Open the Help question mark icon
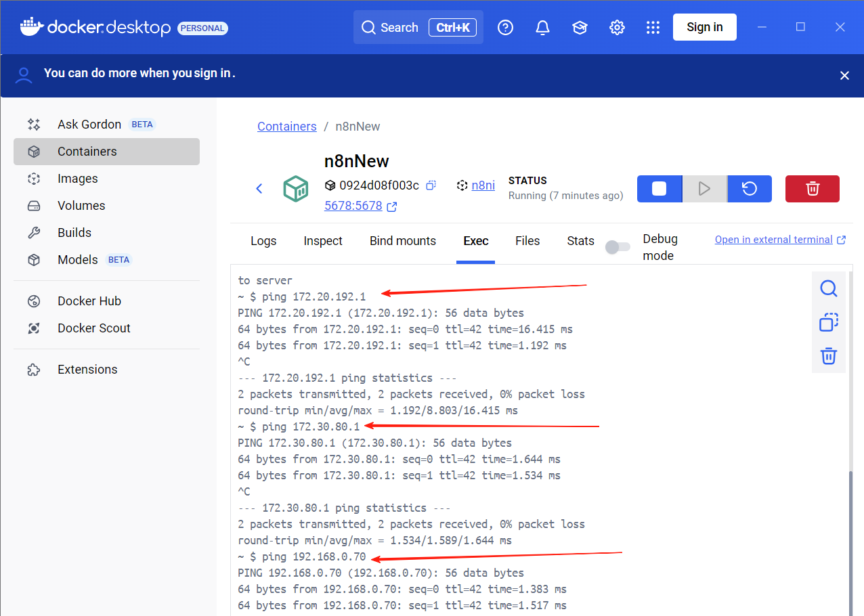Screen dimensions: 864x616 (x=505, y=27)
